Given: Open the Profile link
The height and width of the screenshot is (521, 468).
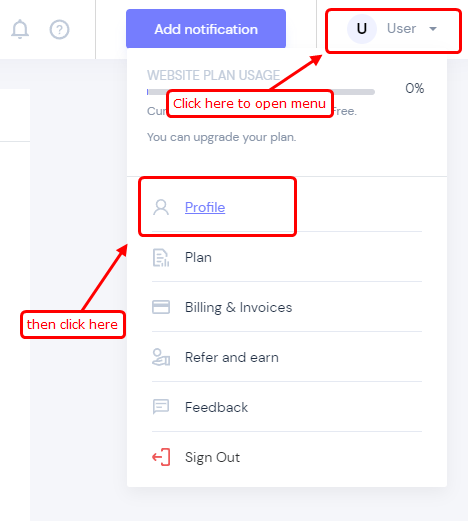Looking at the screenshot, I should tap(205, 207).
